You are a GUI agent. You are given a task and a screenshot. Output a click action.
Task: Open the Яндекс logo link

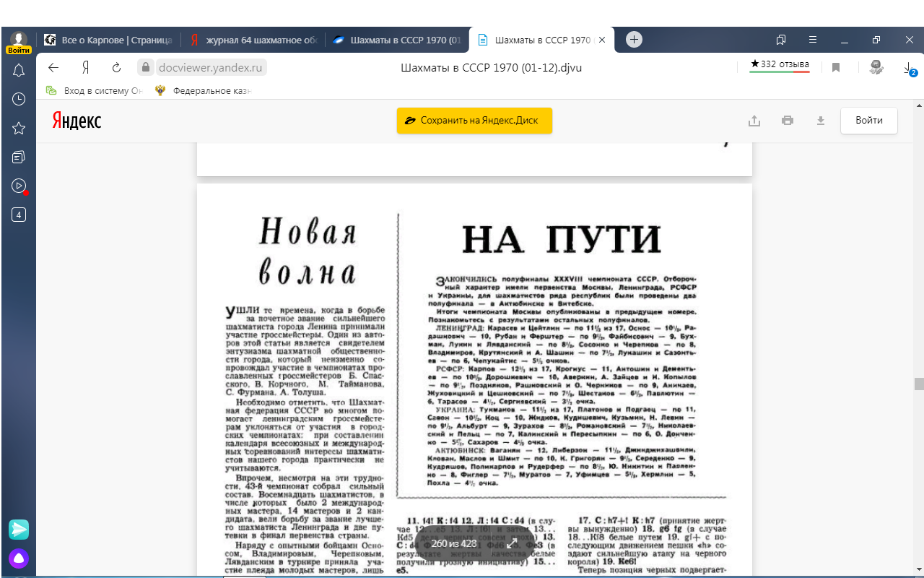[x=77, y=121]
